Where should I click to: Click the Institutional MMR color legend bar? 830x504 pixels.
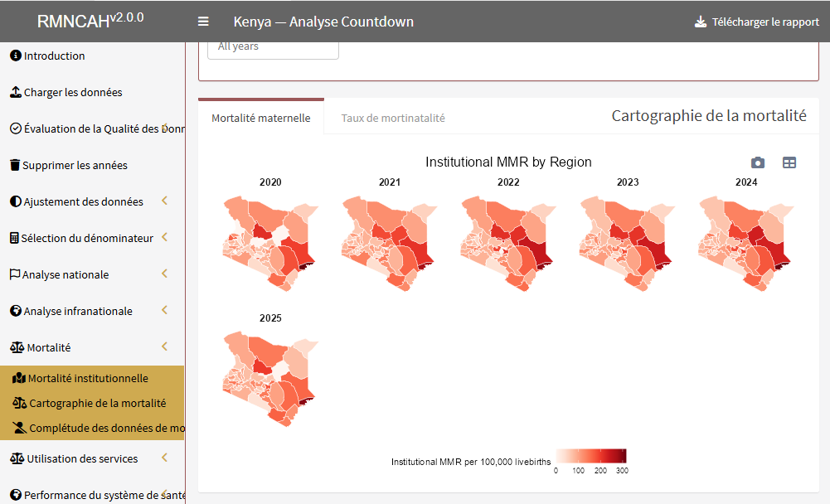[590, 456]
